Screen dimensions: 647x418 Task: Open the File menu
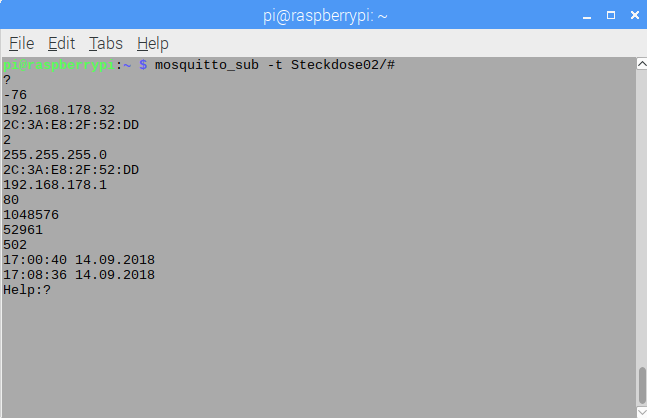(21, 43)
